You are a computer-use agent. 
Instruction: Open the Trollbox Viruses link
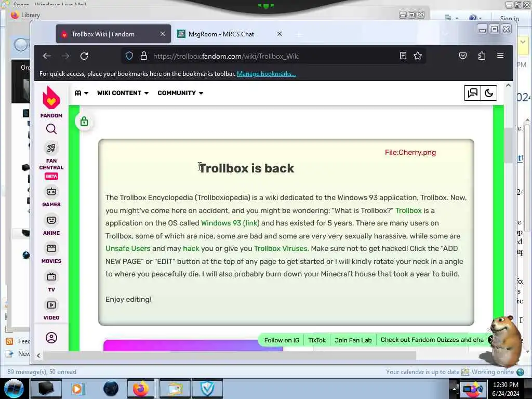coord(281,248)
